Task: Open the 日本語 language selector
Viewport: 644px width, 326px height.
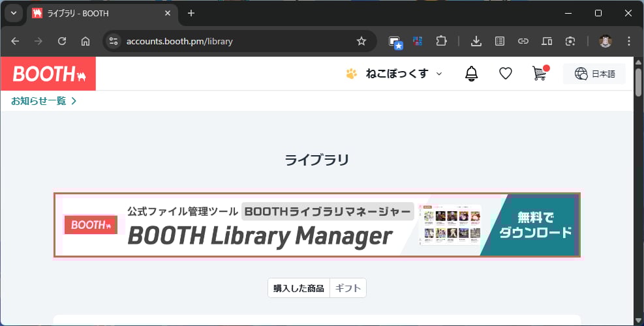Action: pos(594,74)
